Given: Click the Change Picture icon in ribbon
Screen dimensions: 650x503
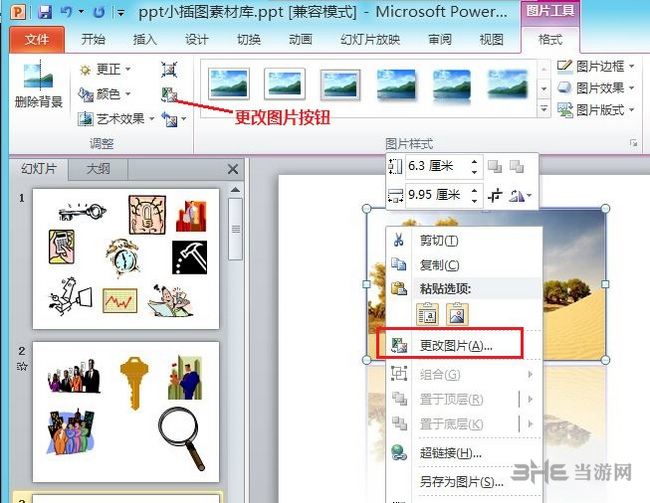Looking at the screenshot, I should [169, 95].
